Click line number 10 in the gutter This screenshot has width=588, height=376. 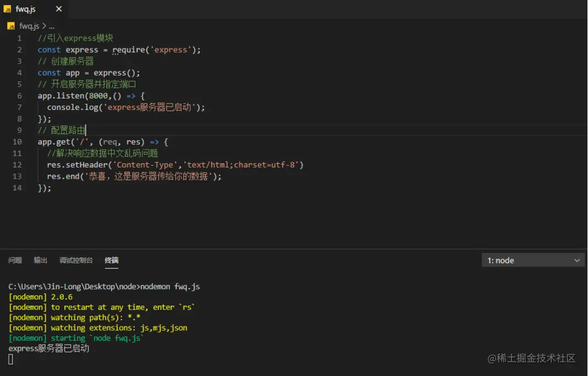17,142
